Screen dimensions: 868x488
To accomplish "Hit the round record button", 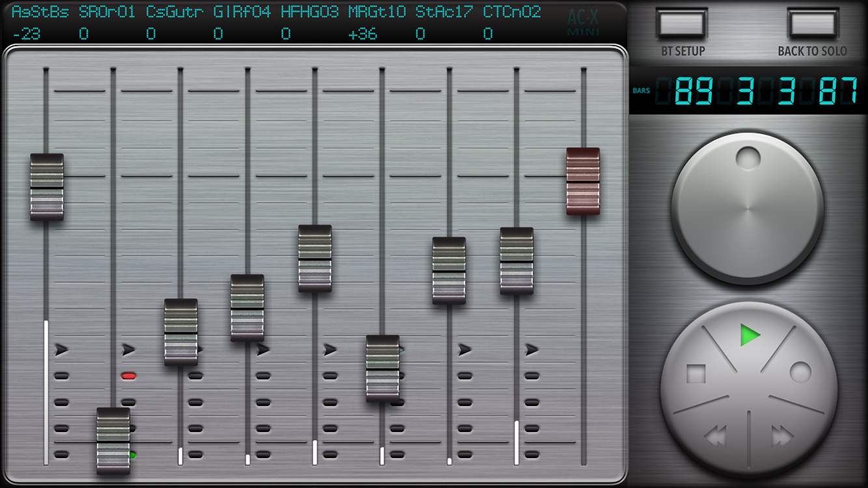I will pyautogui.click(x=800, y=372).
